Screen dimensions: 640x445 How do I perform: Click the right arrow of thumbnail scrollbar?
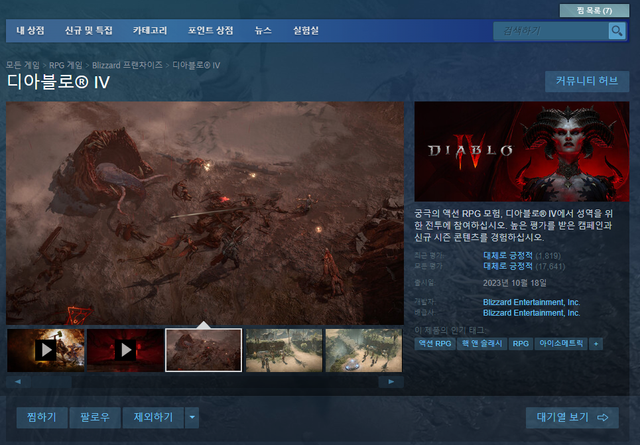(x=393, y=381)
